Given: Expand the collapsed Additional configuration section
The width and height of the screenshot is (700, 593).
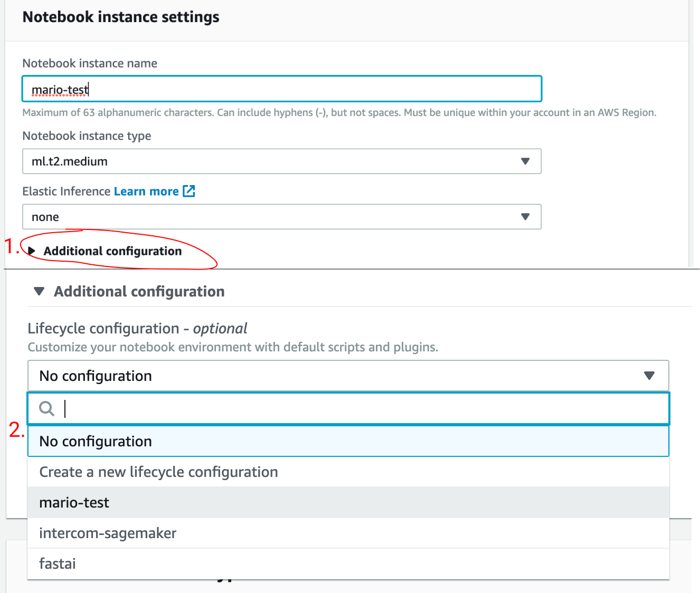Looking at the screenshot, I should [112, 251].
